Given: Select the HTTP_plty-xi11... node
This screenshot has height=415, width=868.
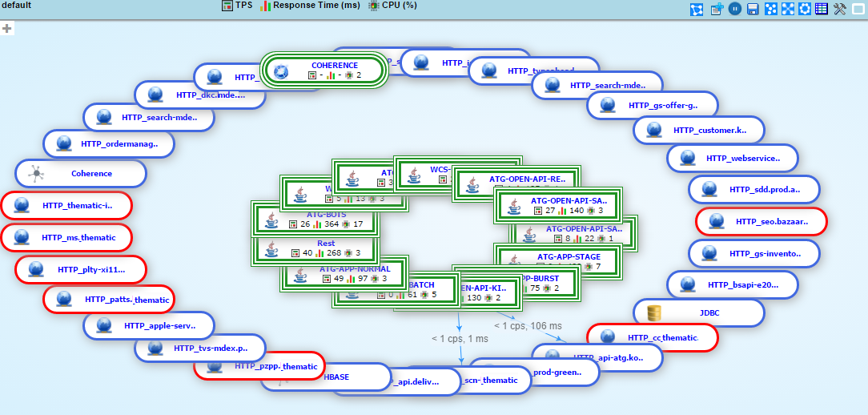Looking at the screenshot, I should pyautogui.click(x=81, y=270).
